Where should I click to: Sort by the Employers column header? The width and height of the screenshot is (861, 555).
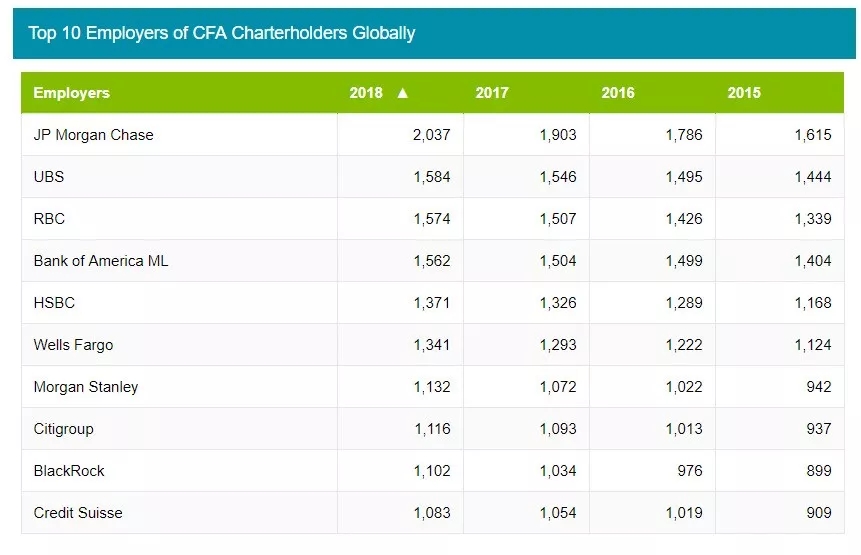tap(71, 93)
